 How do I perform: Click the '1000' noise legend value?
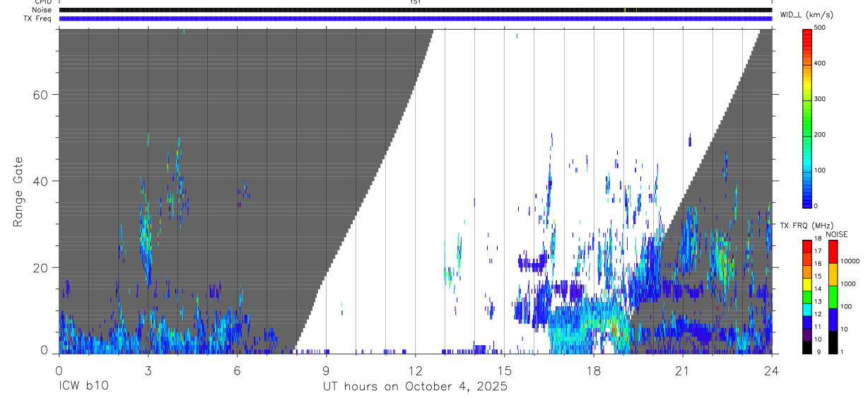tap(848, 284)
